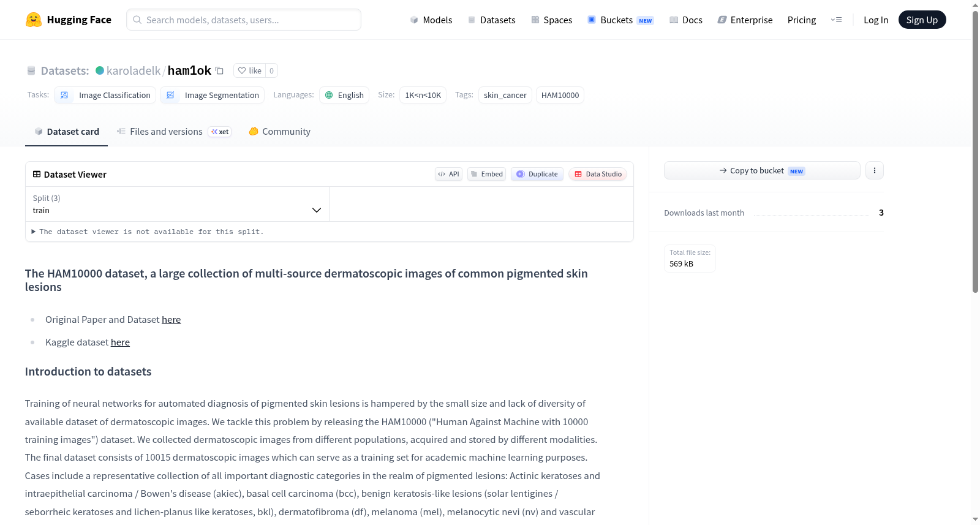Click the Image Segmentation task tag
Image resolution: width=980 pixels, height=525 pixels.
[x=213, y=95]
